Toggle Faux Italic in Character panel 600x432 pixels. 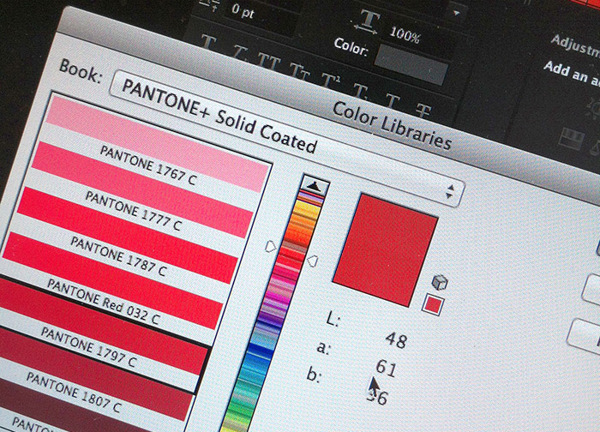241,53
